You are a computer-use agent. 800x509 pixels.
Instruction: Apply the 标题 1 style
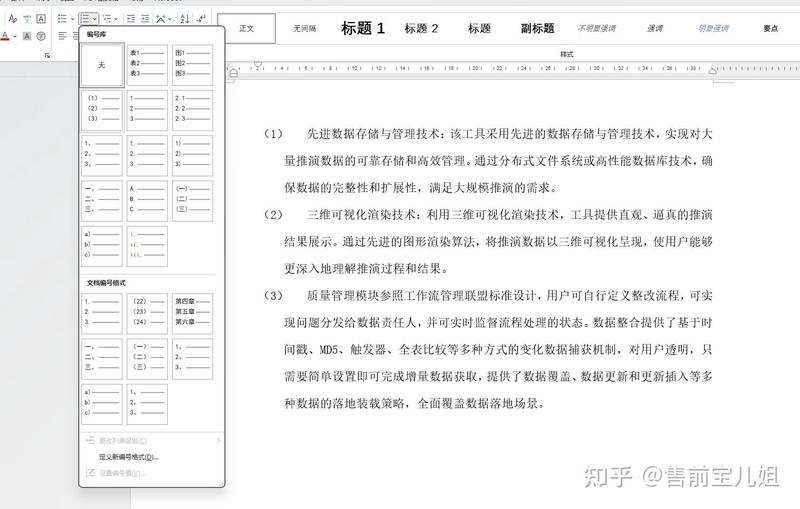363,29
